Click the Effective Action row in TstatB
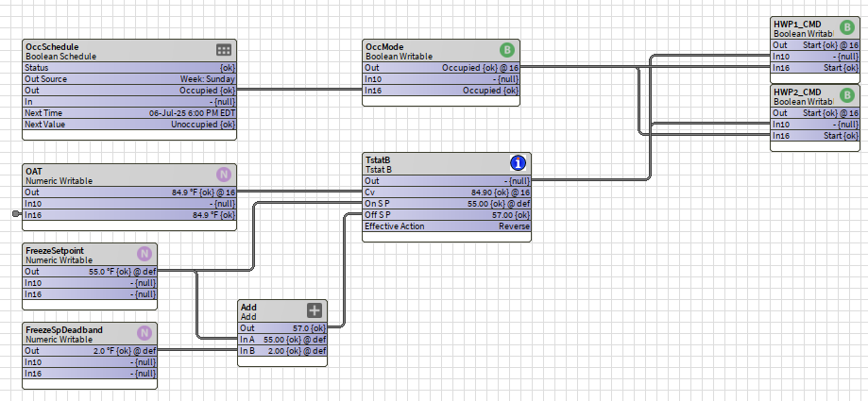 [x=446, y=226]
